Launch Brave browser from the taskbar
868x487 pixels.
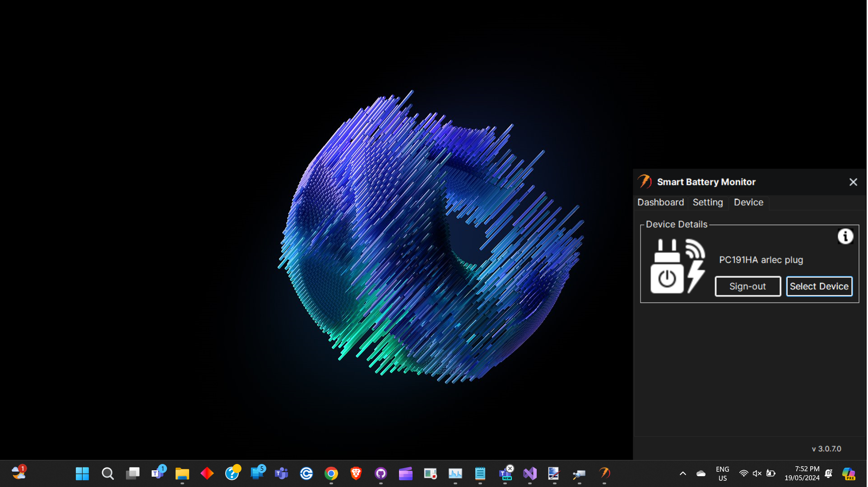[356, 473]
